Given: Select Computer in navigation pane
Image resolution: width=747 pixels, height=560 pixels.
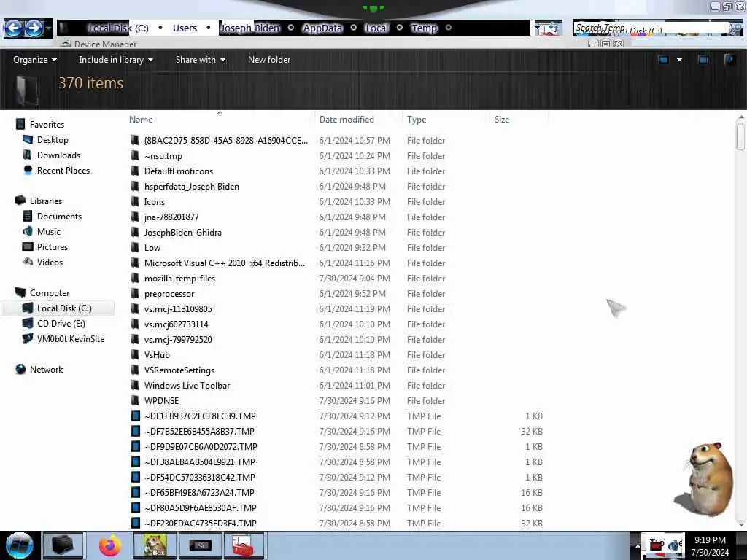Looking at the screenshot, I should coord(50,293).
